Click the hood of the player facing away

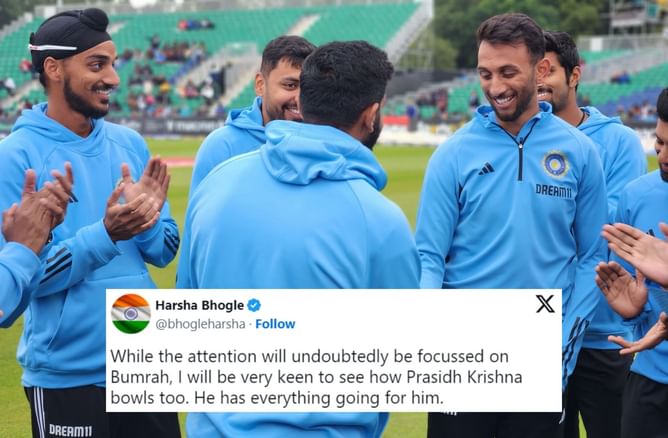[x=322, y=153]
